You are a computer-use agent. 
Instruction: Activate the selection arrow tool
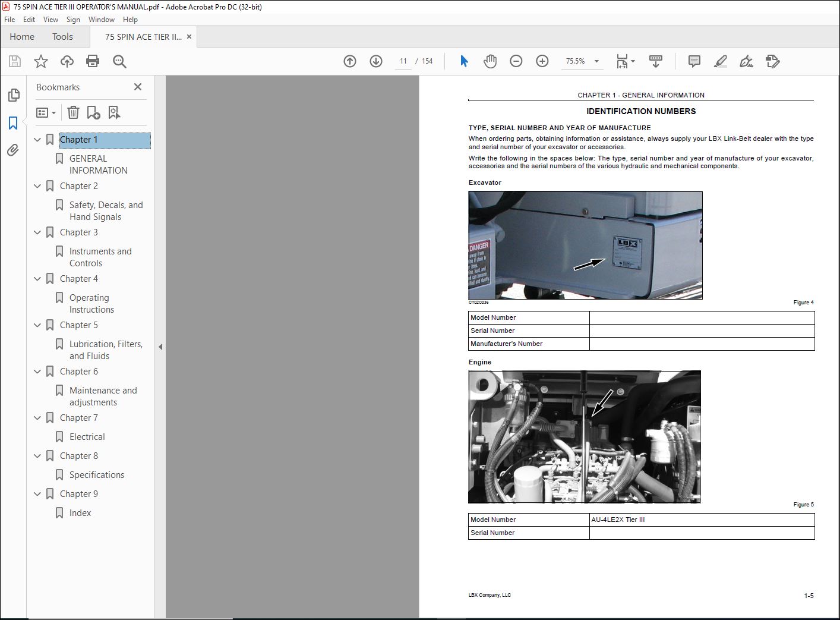[464, 61]
